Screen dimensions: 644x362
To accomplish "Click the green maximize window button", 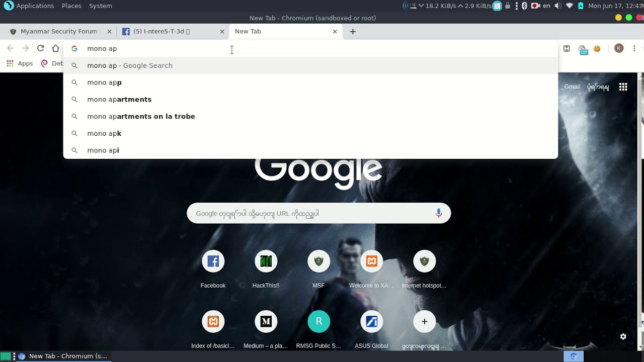I will coord(629,18).
